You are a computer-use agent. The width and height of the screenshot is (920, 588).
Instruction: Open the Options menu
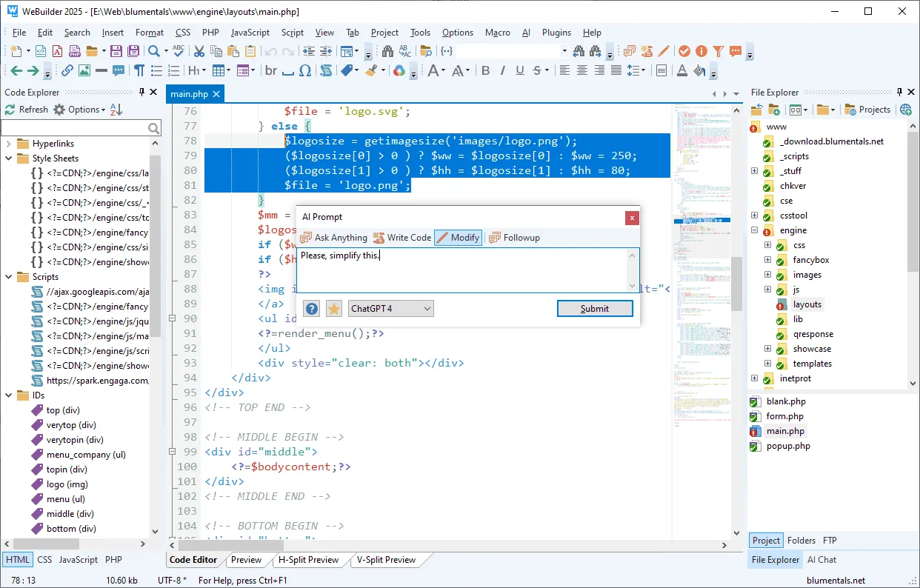click(x=458, y=32)
